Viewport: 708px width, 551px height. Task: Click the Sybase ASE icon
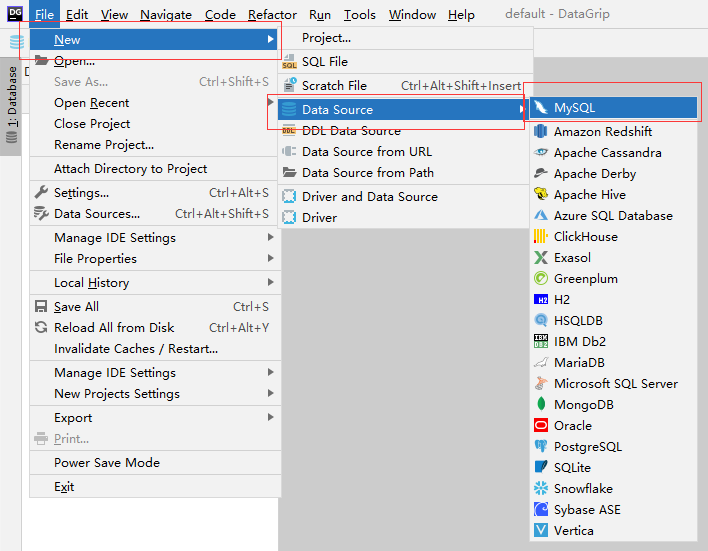tap(540, 509)
